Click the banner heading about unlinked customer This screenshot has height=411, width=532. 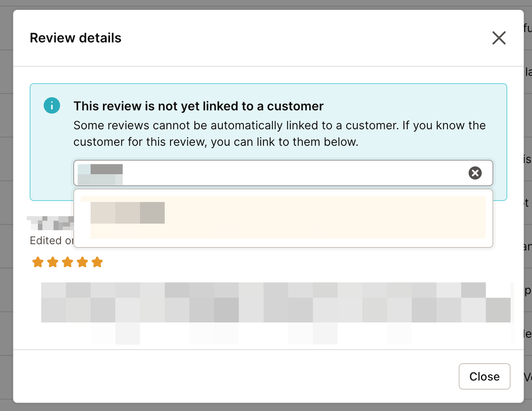coord(198,106)
